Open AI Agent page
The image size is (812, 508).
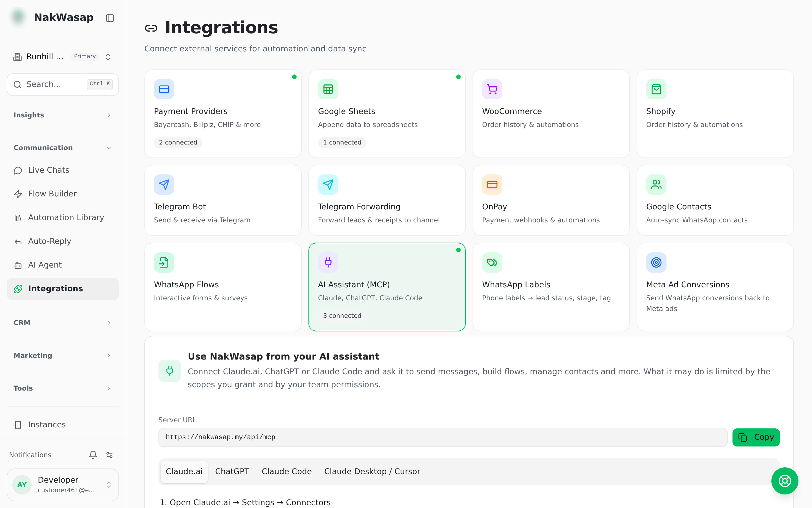coord(63,265)
